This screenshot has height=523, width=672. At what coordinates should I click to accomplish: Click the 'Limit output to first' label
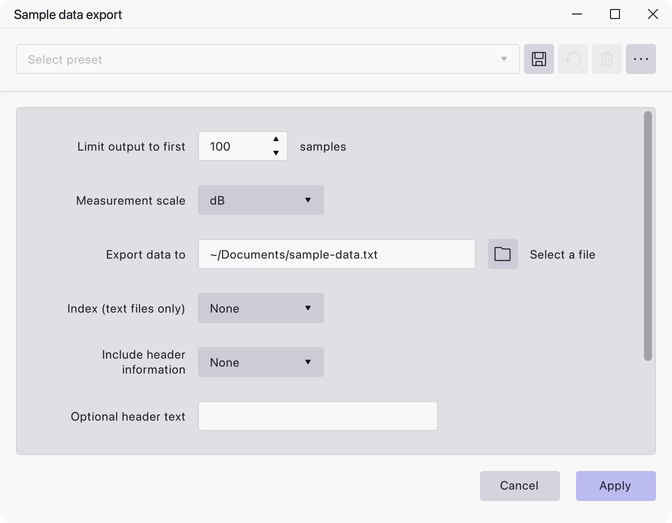[131, 147]
